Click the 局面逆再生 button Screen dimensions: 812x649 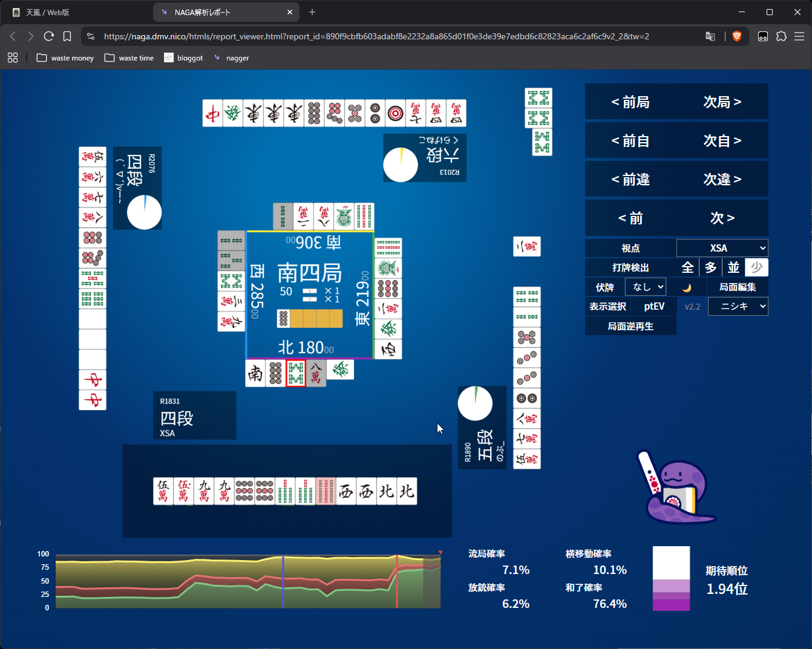coord(630,327)
